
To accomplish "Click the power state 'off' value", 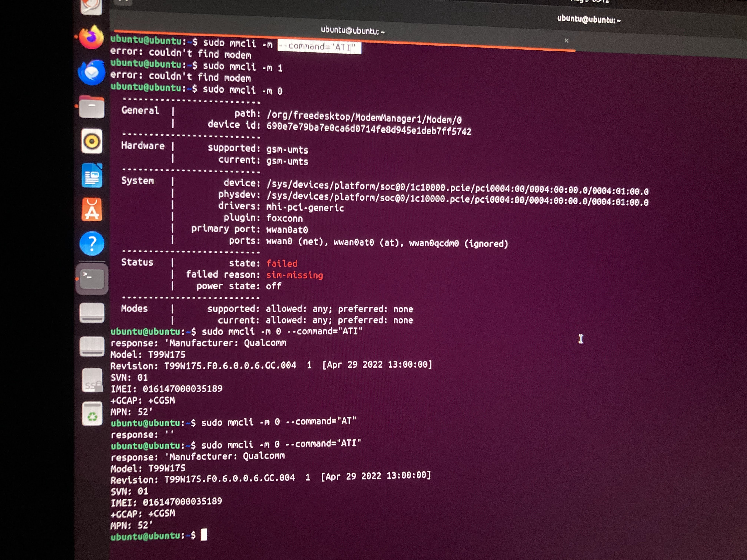I will 273,286.
